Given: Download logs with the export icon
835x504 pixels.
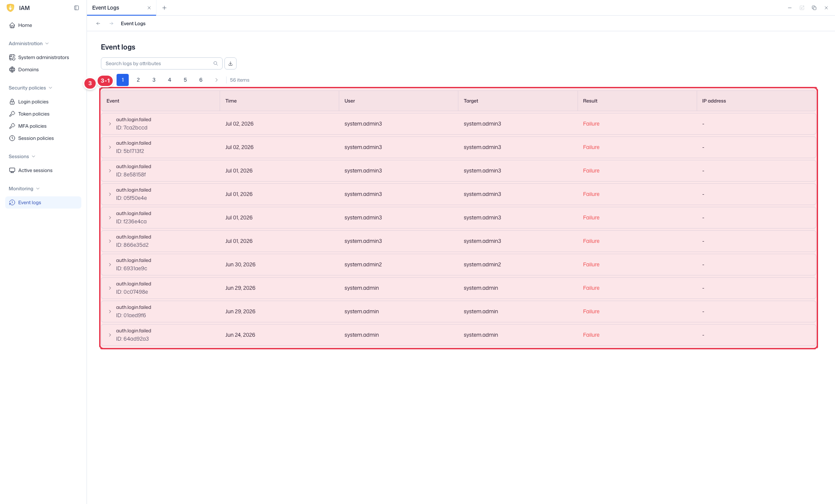Looking at the screenshot, I should pos(230,63).
